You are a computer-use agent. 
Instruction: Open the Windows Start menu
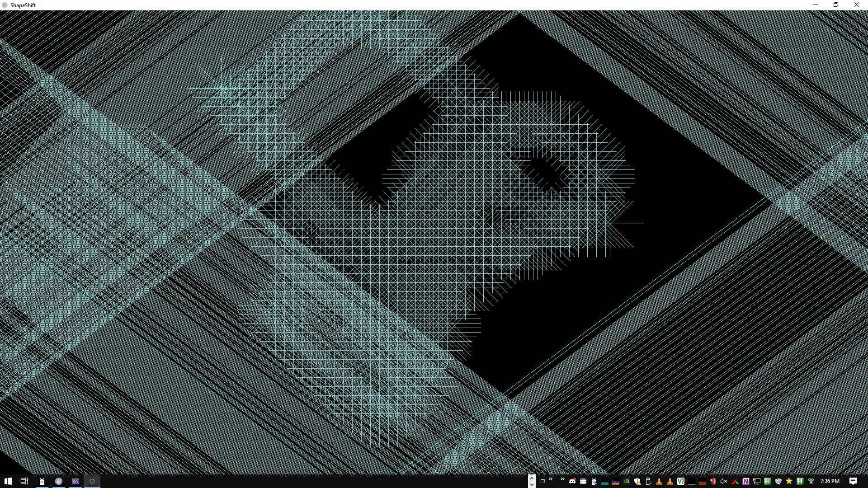point(8,481)
